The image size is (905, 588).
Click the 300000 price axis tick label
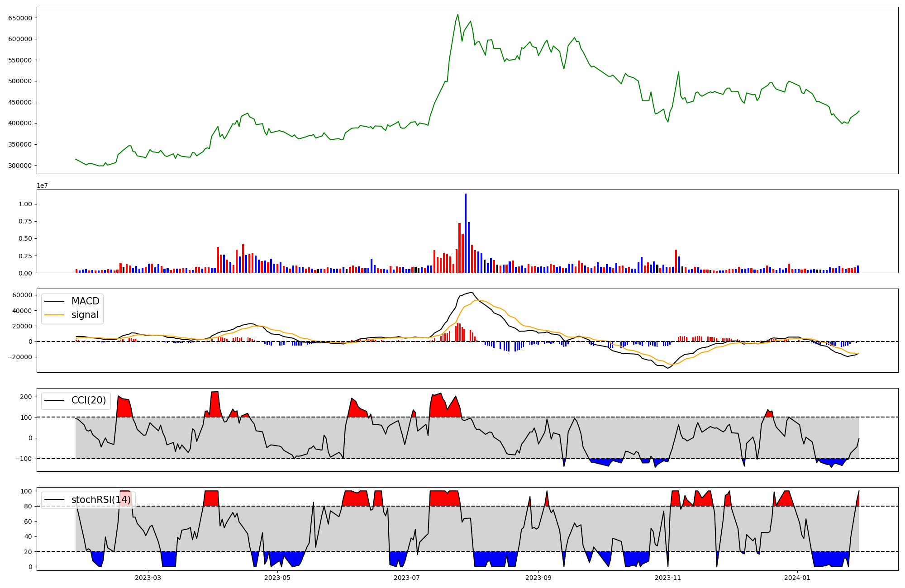(20, 166)
